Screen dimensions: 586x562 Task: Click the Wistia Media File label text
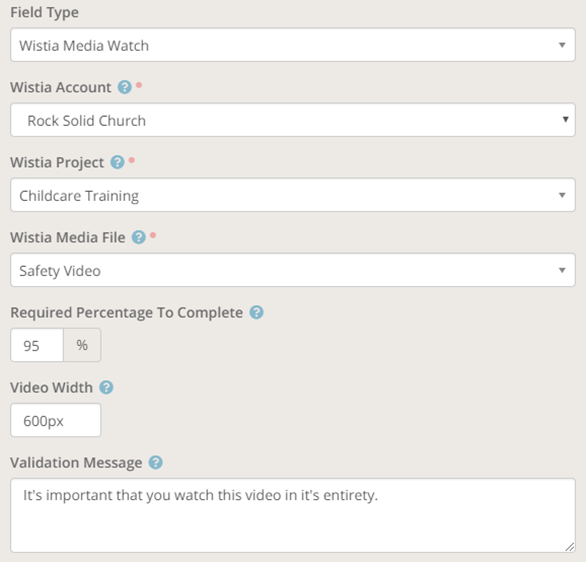tap(68, 238)
